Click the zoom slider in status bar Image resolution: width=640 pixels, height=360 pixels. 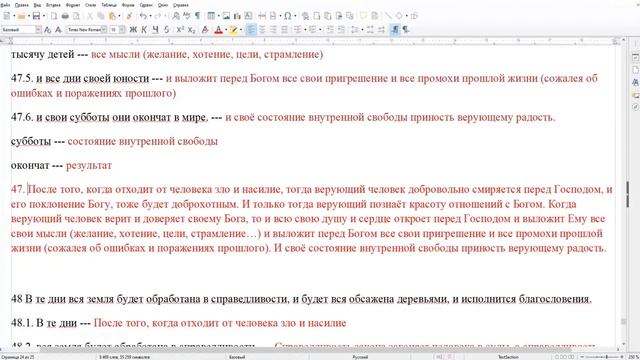[602, 357]
